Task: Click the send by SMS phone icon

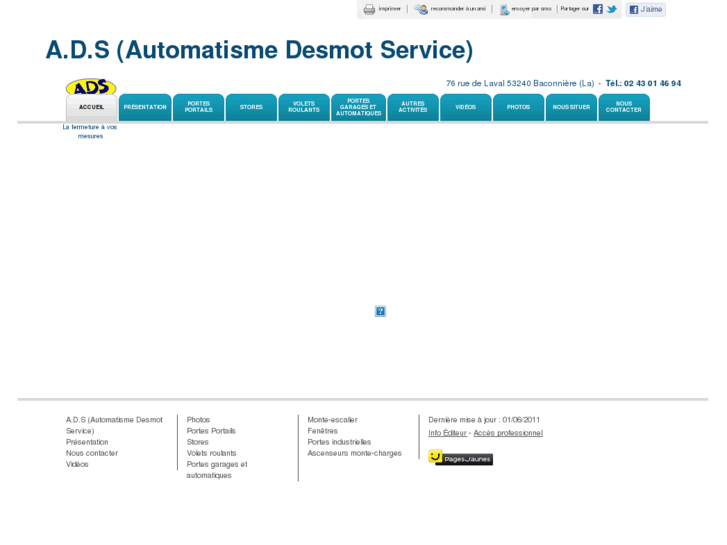Action: click(504, 9)
